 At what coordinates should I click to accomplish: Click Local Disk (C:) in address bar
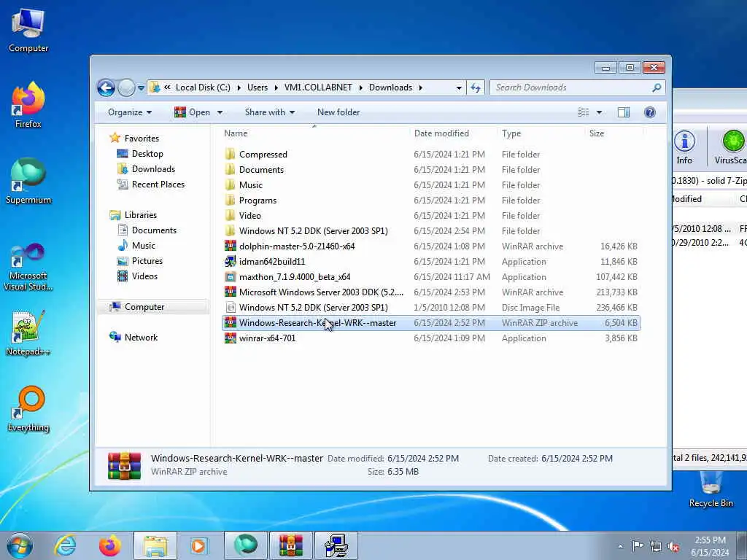203,87
